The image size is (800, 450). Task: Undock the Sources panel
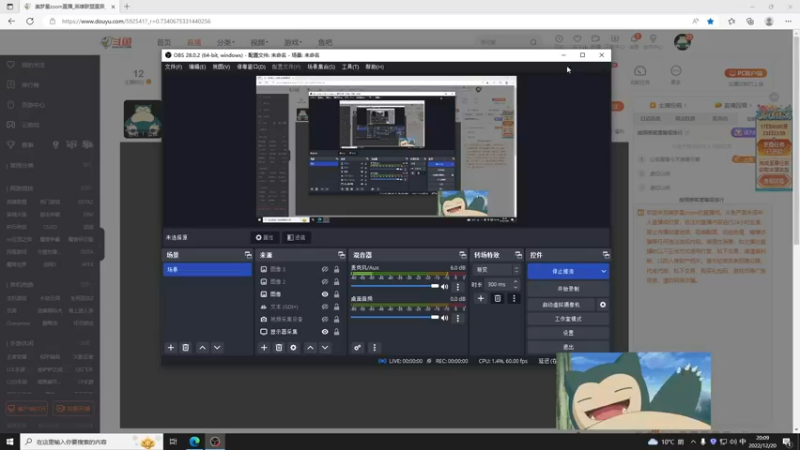[x=341, y=255]
